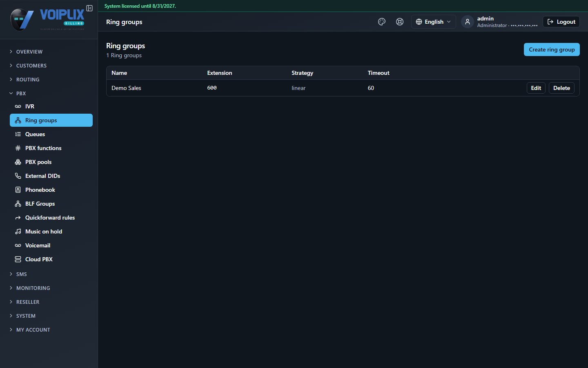Click the Voicemail tape icon
The height and width of the screenshot is (368, 588).
[18, 245]
